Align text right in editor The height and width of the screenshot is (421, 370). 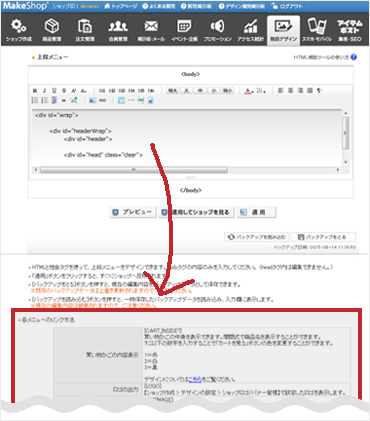300,91
